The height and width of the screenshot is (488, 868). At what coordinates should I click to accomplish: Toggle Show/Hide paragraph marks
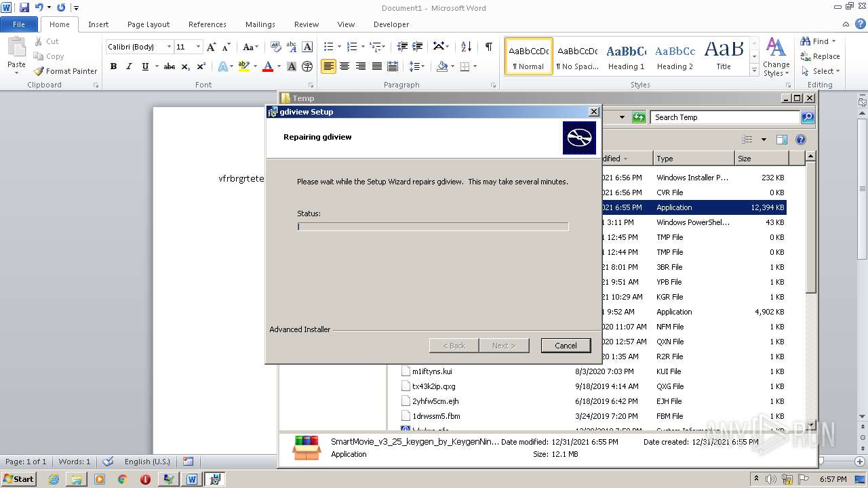click(x=488, y=47)
